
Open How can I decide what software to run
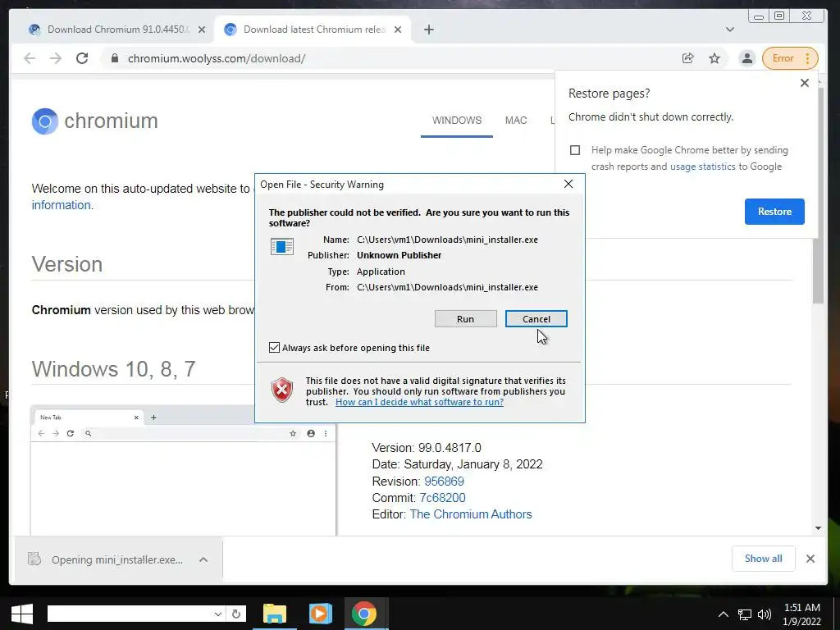(419, 402)
